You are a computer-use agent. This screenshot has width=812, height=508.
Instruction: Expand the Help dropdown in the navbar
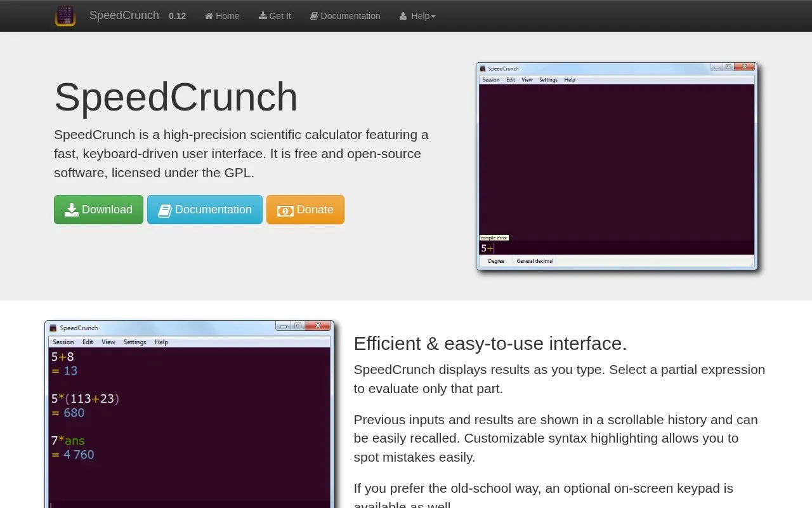[417, 16]
